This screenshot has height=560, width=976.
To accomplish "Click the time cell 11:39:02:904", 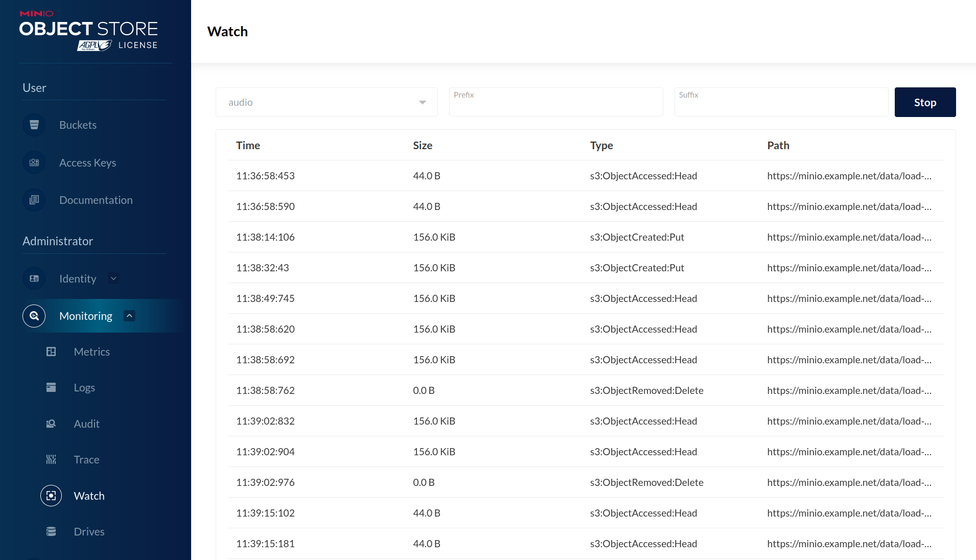I will 265,452.
